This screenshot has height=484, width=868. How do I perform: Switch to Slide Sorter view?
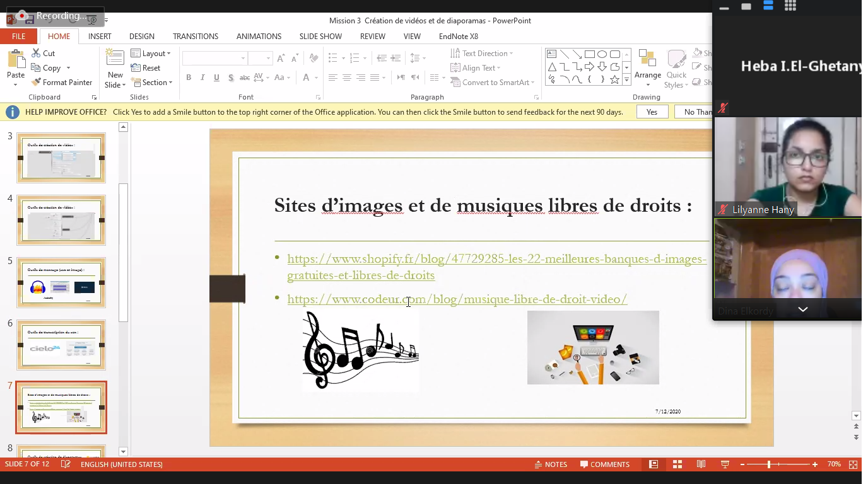(x=677, y=464)
